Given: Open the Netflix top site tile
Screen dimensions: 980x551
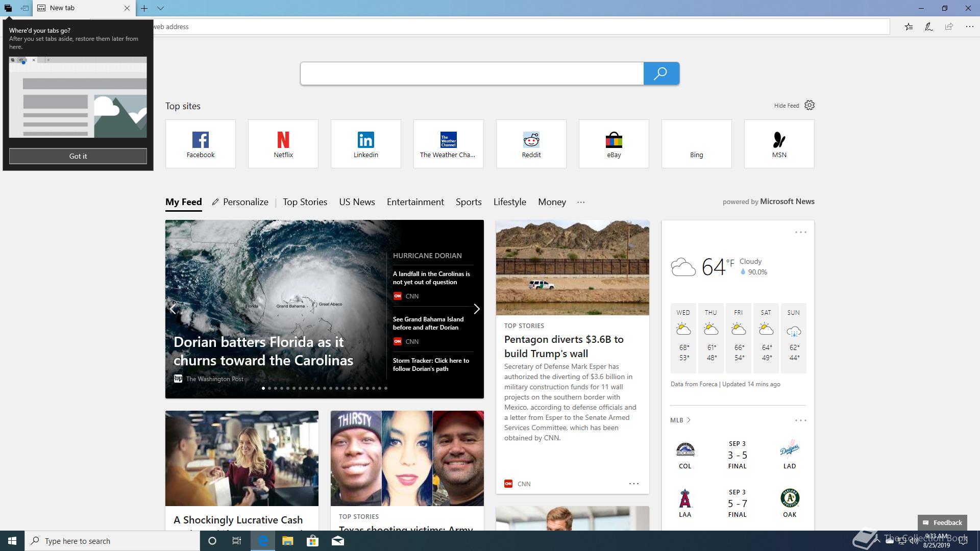Looking at the screenshot, I should tap(283, 144).
